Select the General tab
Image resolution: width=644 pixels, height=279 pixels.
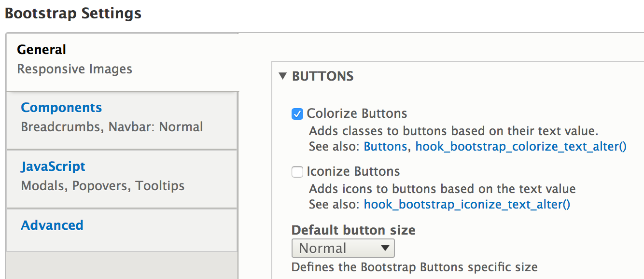42,50
